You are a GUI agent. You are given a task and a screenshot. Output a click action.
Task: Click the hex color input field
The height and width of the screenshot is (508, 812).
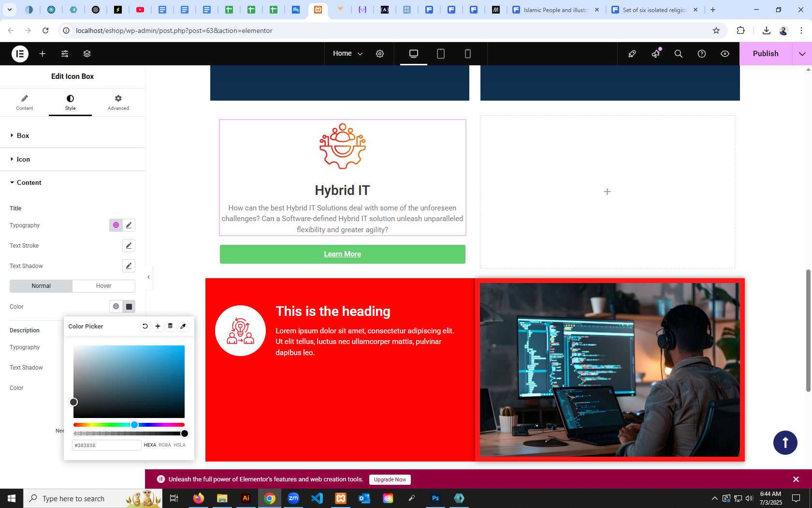click(x=107, y=445)
